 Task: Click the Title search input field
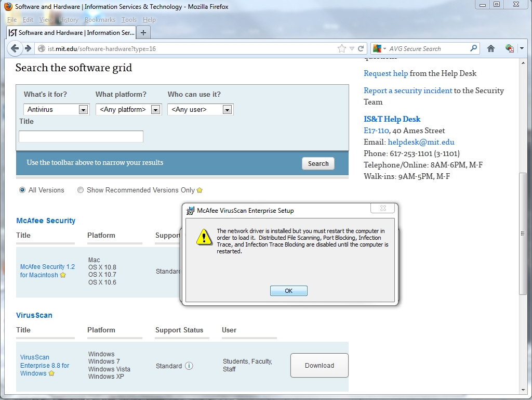click(x=81, y=136)
